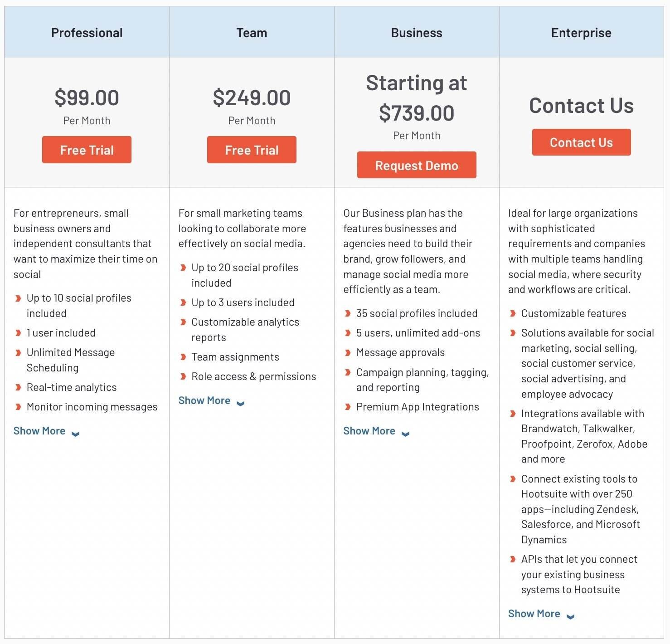Click the chevron icon next to Professional's Show More
The height and width of the screenshot is (644, 670).
(75, 433)
